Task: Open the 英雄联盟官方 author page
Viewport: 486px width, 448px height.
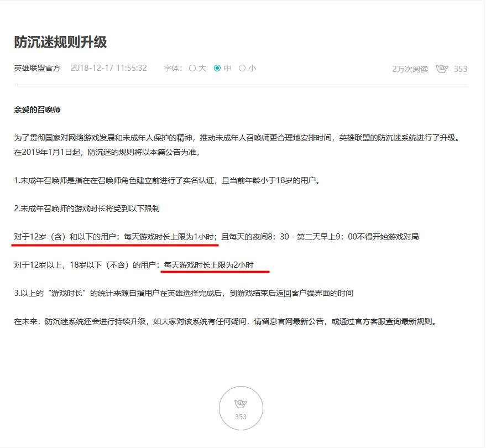Action: click(34, 68)
